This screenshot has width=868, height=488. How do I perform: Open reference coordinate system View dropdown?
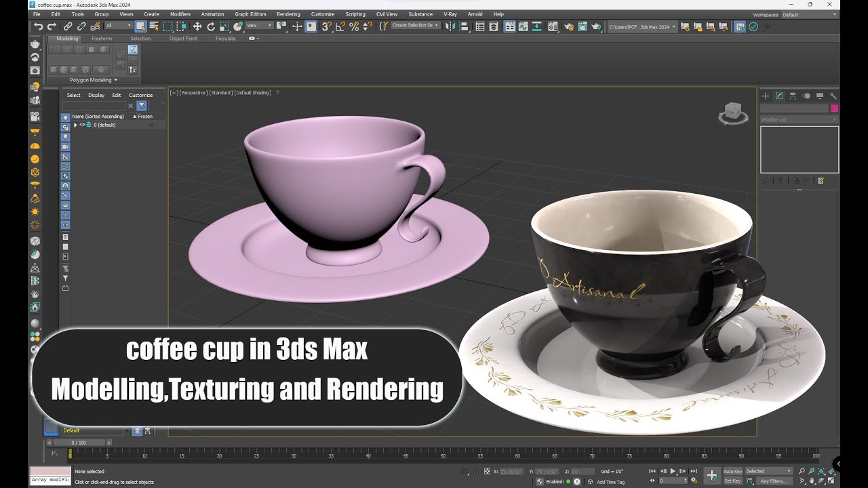click(259, 26)
